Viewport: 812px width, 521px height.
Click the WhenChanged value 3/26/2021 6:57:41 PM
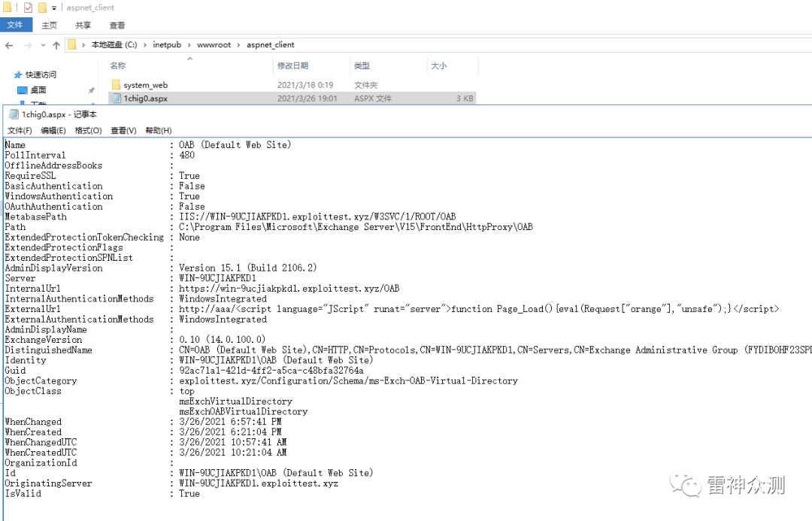pos(231,422)
